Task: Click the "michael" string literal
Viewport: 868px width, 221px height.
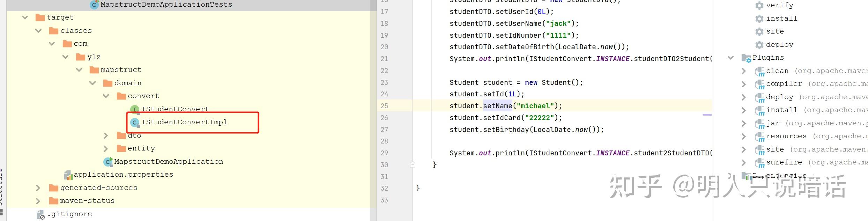Action: click(535, 106)
